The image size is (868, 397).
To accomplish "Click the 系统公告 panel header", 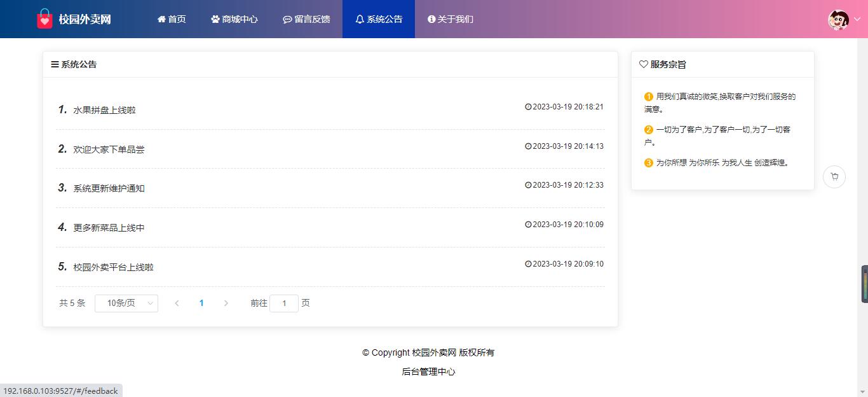I will [330, 64].
